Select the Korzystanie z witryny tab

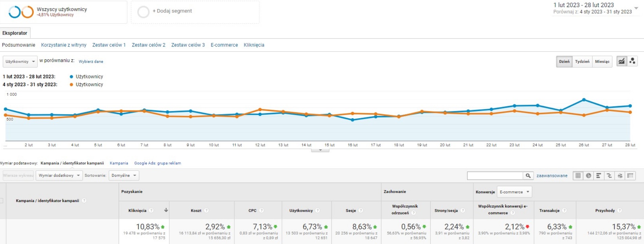[64, 45]
